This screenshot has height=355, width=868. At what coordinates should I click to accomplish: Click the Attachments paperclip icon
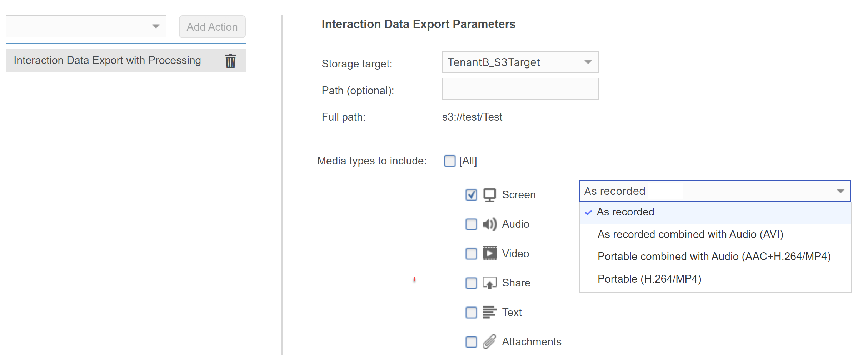click(x=489, y=342)
